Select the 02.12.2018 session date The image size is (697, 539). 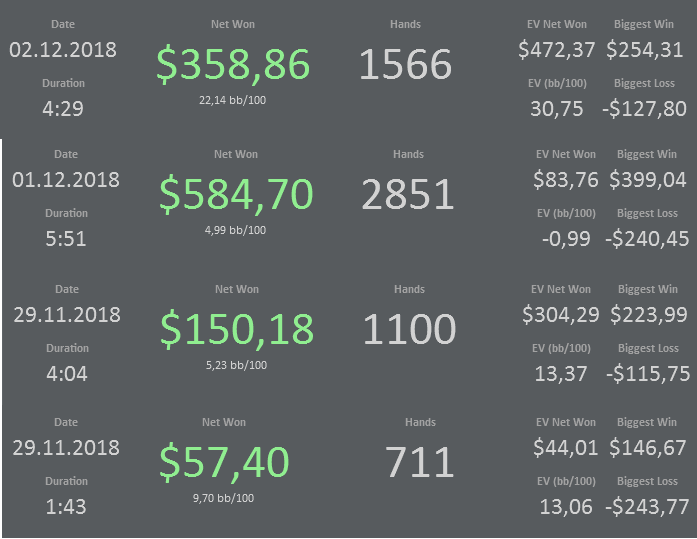pyautogui.click(x=63, y=50)
